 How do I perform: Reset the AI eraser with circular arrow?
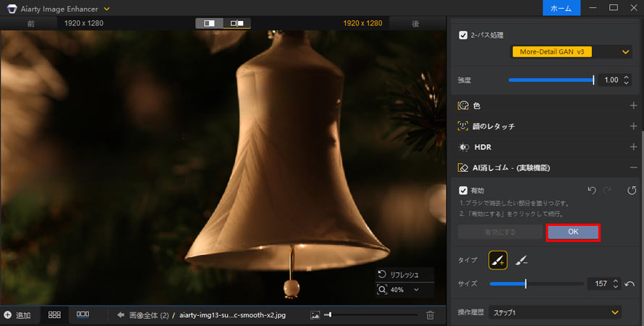click(x=632, y=191)
